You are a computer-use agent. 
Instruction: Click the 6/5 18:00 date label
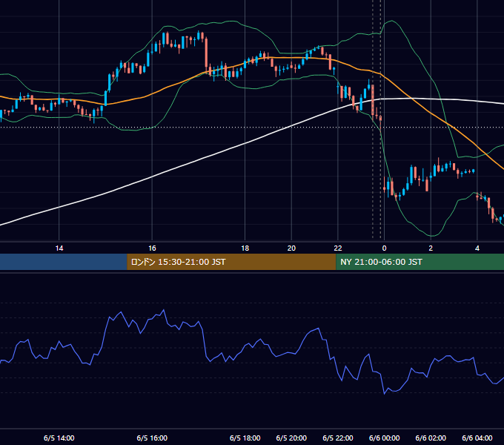coord(245,438)
